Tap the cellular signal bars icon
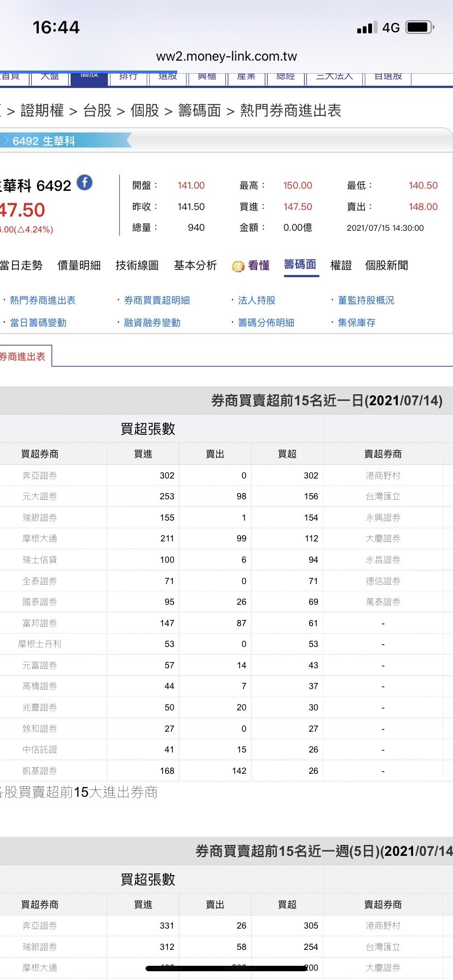This screenshot has height=980, width=453. (x=367, y=28)
